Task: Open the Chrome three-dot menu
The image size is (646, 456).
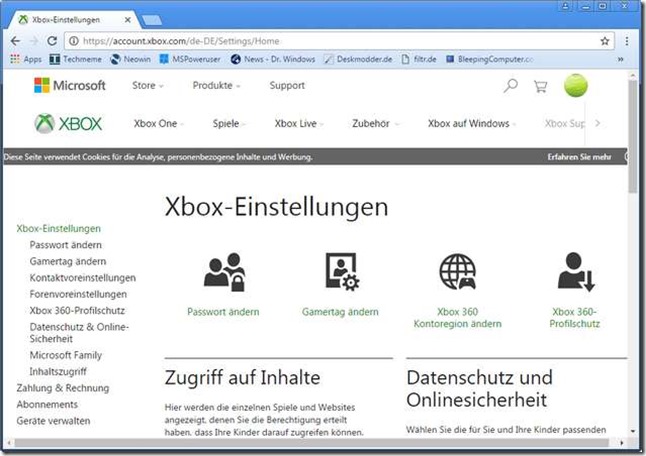Action: pos(626,41)
